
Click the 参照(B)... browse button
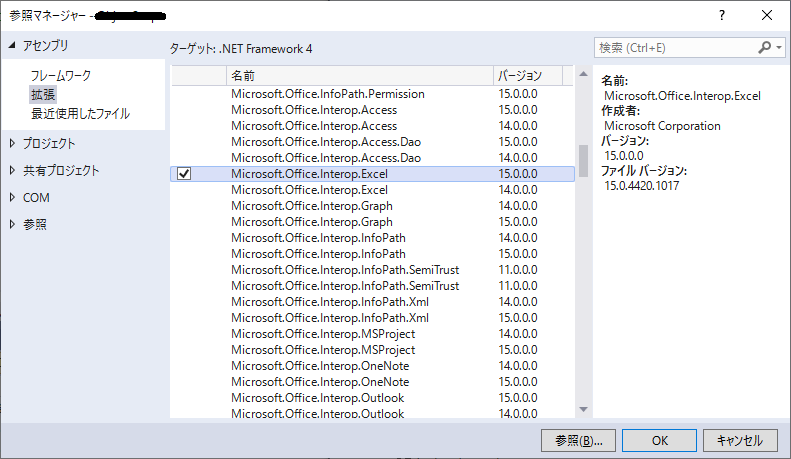click(x=578, y=441)
